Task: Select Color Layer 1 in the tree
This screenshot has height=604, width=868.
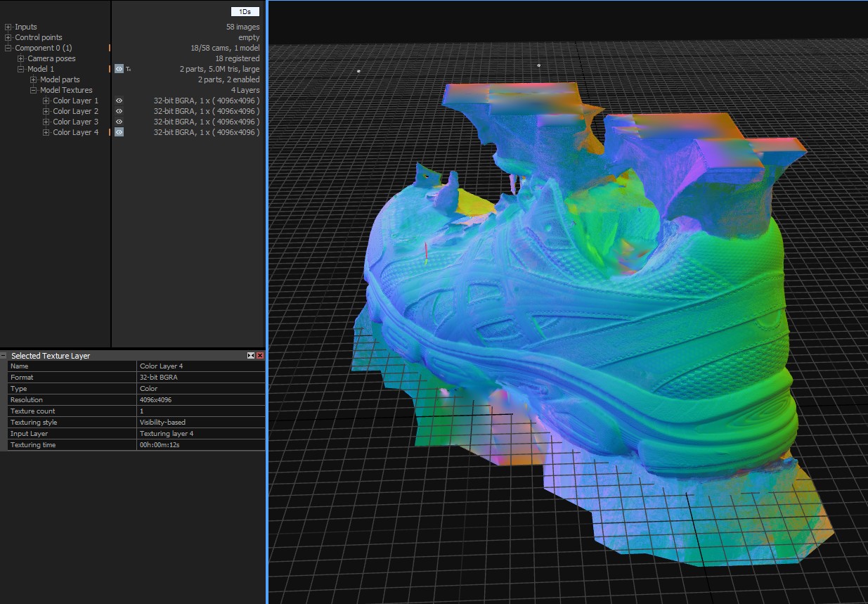Action: [x=75, y=101]
